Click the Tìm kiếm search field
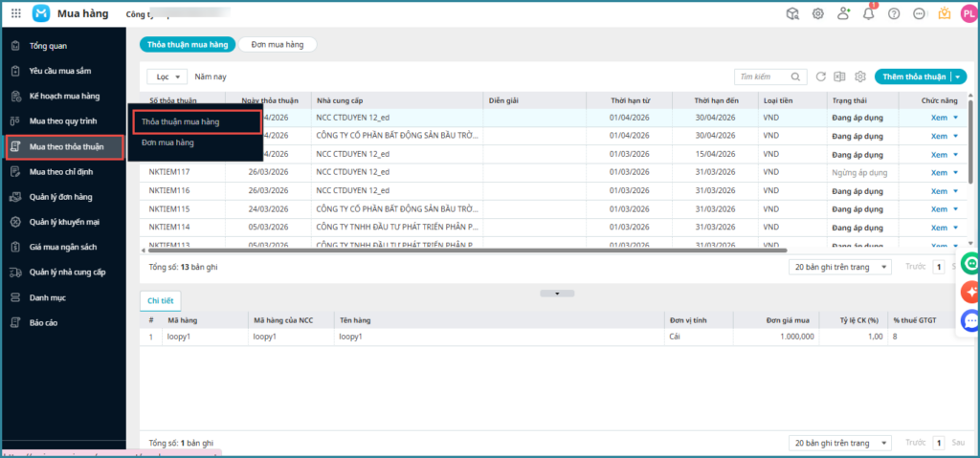Viewport: 980px width, 458px height. point(762,76)
